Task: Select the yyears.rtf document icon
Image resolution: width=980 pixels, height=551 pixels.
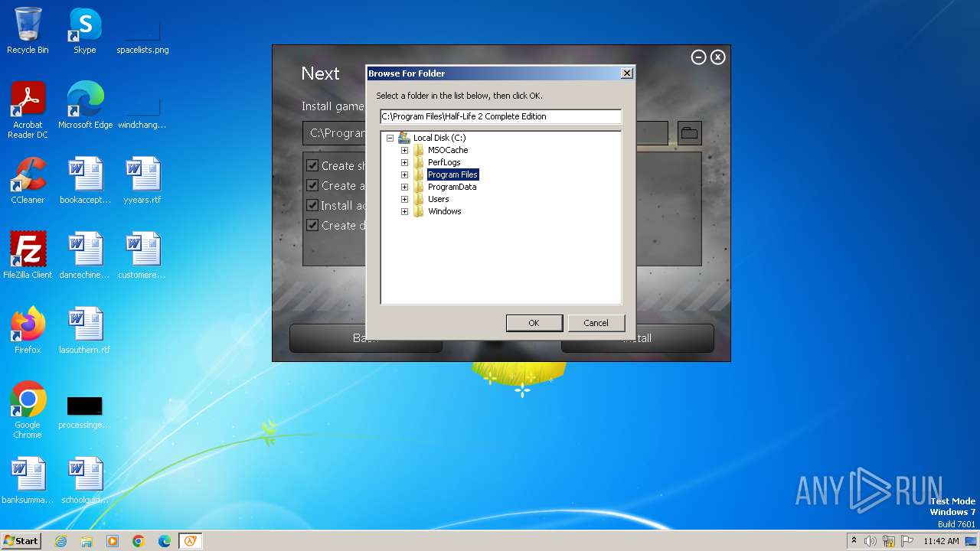Action: coord(142,181)
